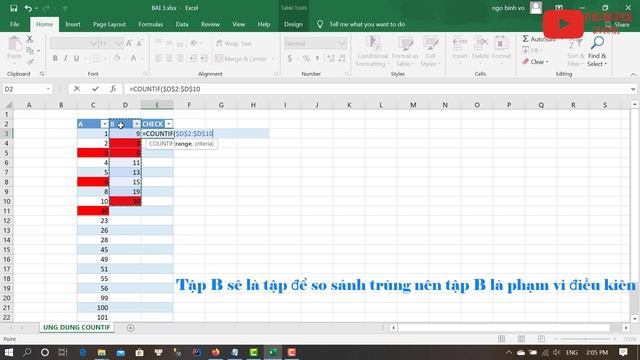Image resolution: width=640 pixels, height=360 pixels.
Task: Switch to Data tab
Action: pyautogui.click(x=182, y=24)
